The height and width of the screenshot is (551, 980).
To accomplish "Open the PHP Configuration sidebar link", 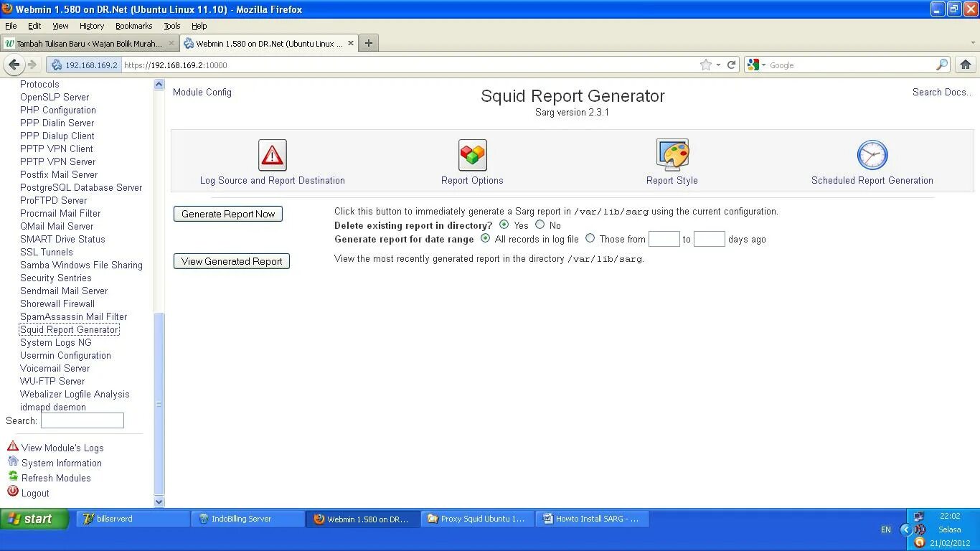I will [x=58, y=110].
